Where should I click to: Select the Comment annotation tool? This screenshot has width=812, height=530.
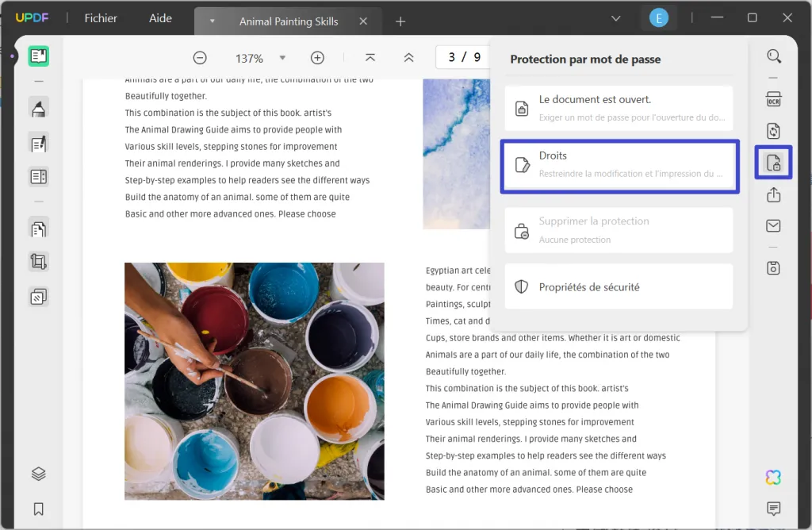pos(38,107)
